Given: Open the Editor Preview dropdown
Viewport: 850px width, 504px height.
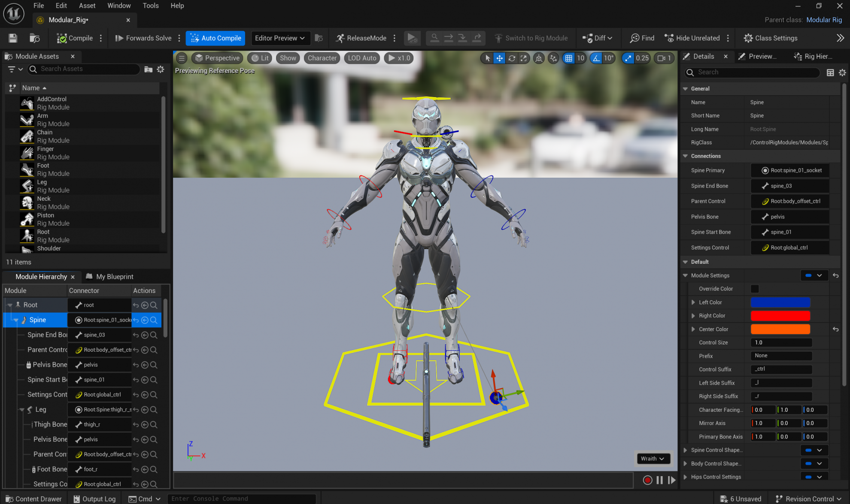Looking at the screenshot, I should pos(280,38).
